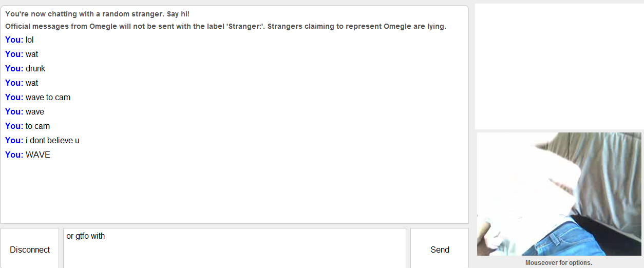Click the Disconnect button

click(x=30, y=250)
